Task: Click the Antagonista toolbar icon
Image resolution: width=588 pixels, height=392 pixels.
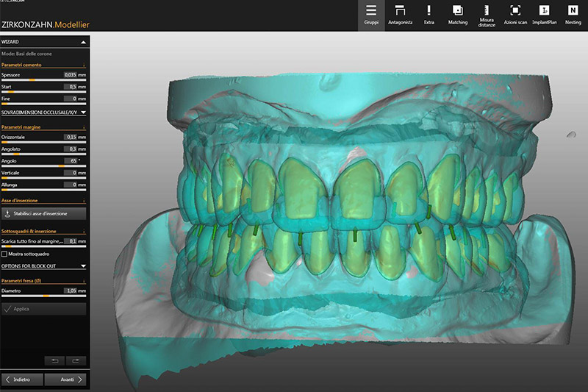Action: pyautogui.click(x=400, y=15)
